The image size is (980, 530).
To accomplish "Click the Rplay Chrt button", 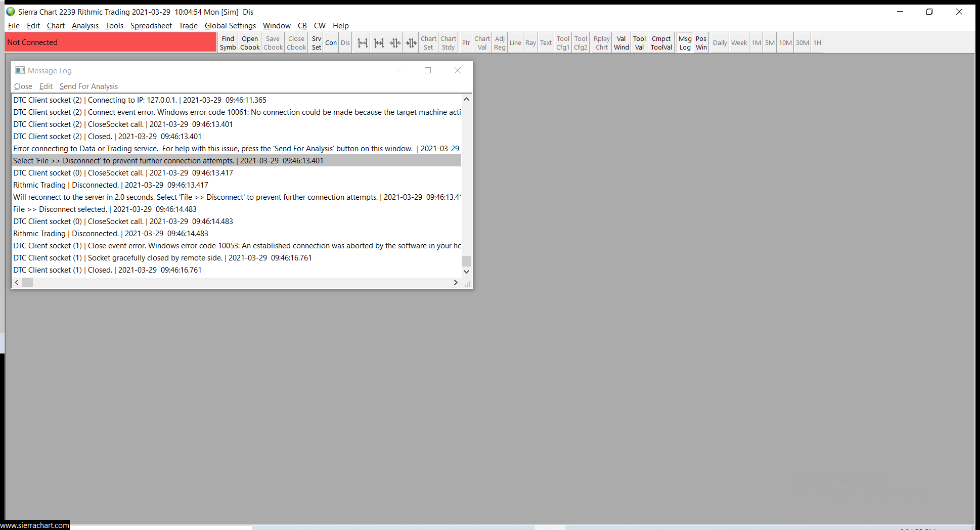I will [x=602, y=43].
